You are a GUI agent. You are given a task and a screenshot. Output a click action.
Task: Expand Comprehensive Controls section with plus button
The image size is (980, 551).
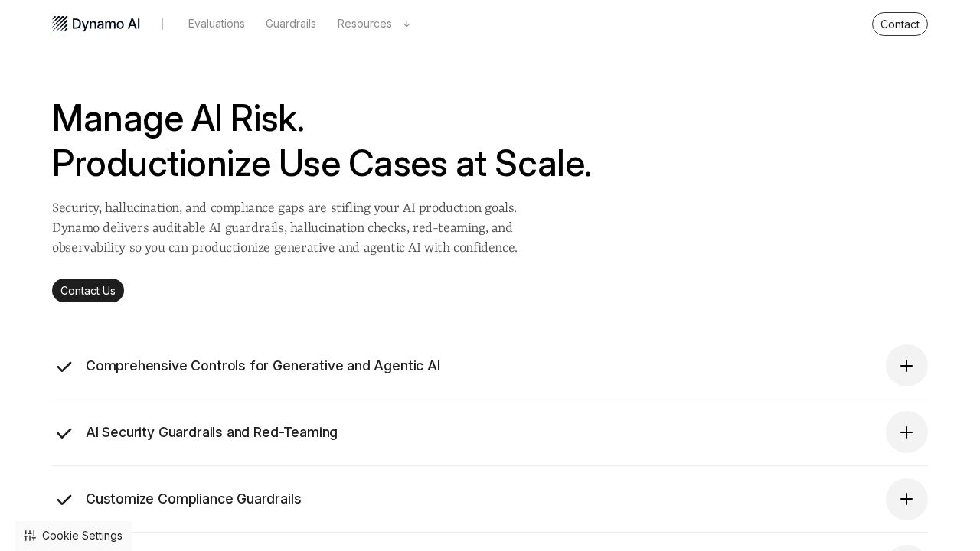[x=906, y=366]
